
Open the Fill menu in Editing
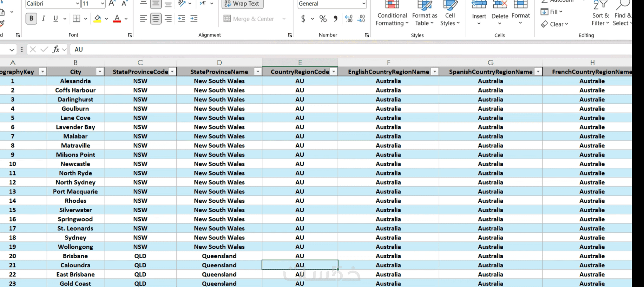pos(551,12)
